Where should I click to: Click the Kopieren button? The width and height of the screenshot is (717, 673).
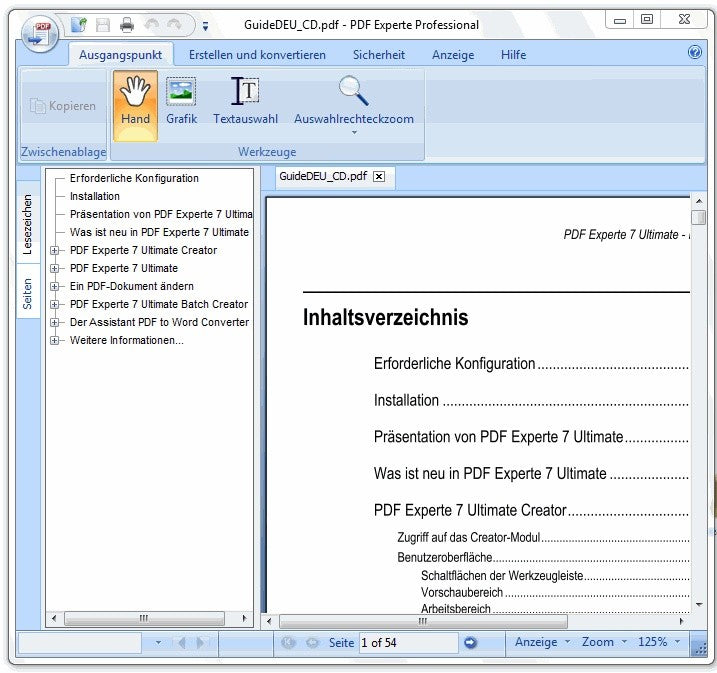point(63,106)
